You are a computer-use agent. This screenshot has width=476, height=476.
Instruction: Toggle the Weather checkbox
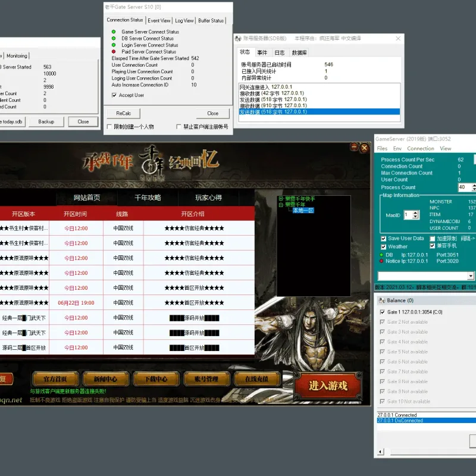(383, 246)
